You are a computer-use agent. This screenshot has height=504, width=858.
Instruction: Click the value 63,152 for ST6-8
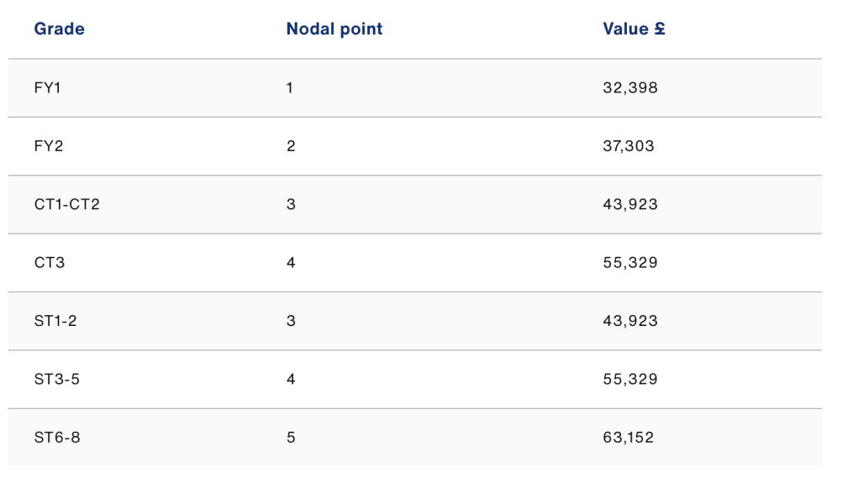coord(628,438)
